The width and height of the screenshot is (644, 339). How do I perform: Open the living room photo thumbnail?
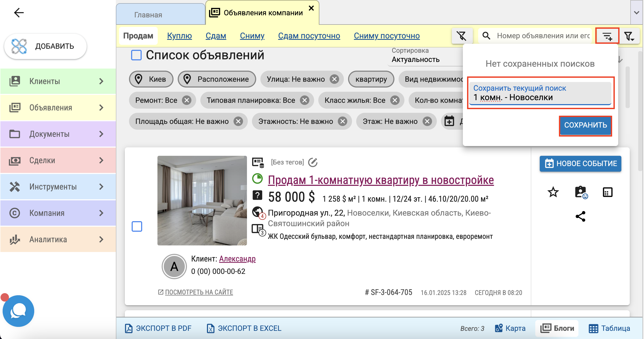point(202,201)
